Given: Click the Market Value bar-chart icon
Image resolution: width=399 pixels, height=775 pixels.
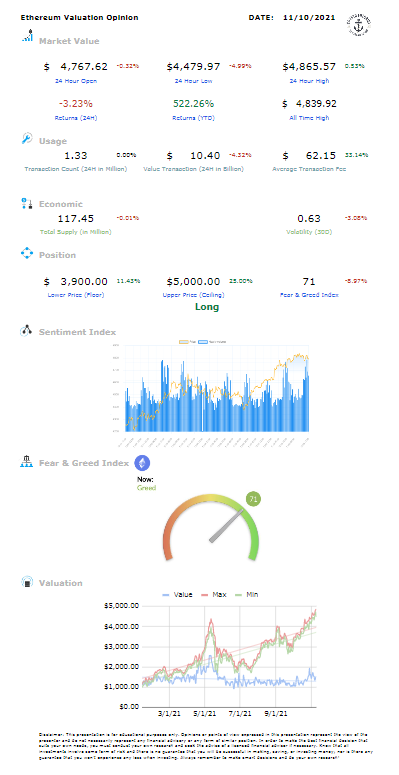Looking at the screenshot, I should pyautogui.click(x=27, y=36).
